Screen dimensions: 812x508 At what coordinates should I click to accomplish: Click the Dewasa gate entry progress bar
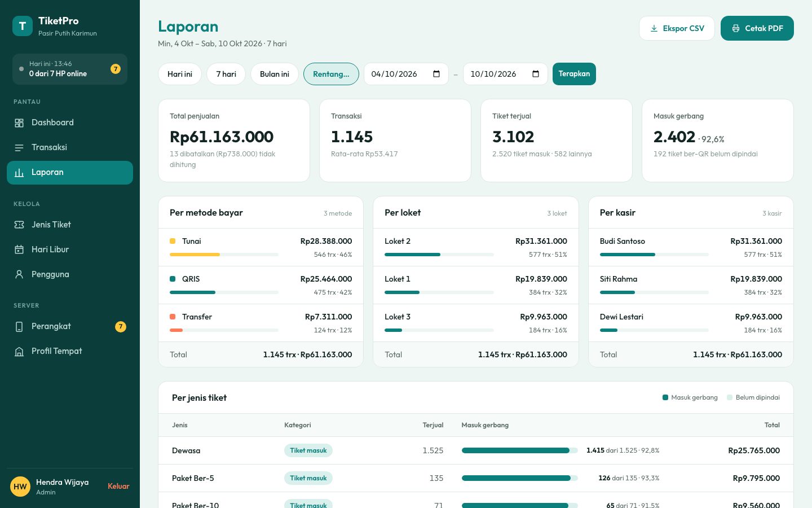pos(520,450)
